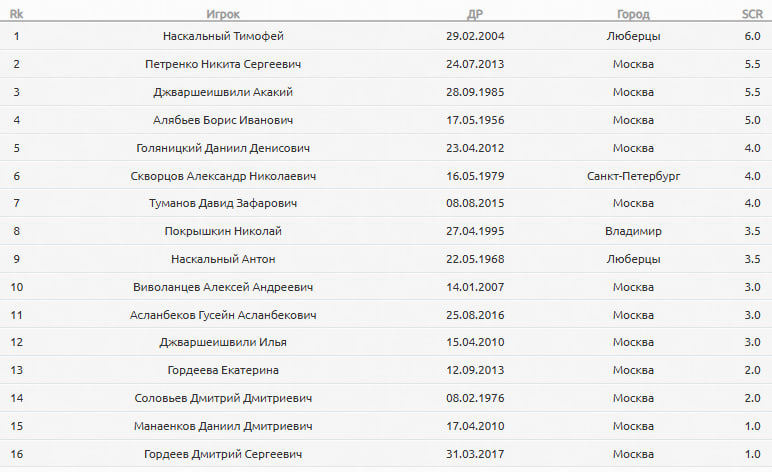Click Гордеева Екатерина name
772x472 pixels.
[x=223, y=370]
